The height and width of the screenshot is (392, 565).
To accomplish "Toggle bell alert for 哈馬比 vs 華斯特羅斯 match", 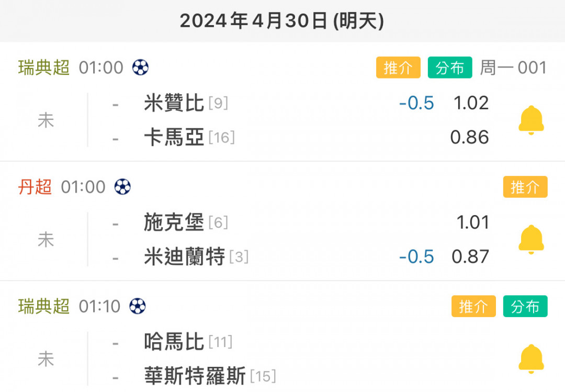I will (x=531, y=359).
